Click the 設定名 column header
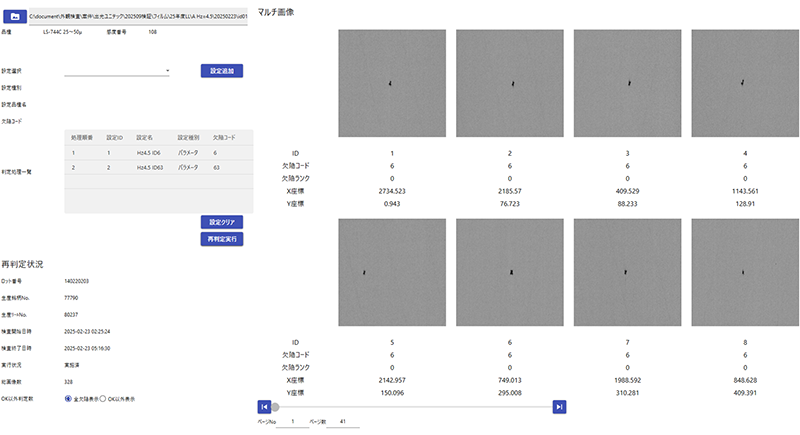 pyautogui.click(x=144, y=138)
